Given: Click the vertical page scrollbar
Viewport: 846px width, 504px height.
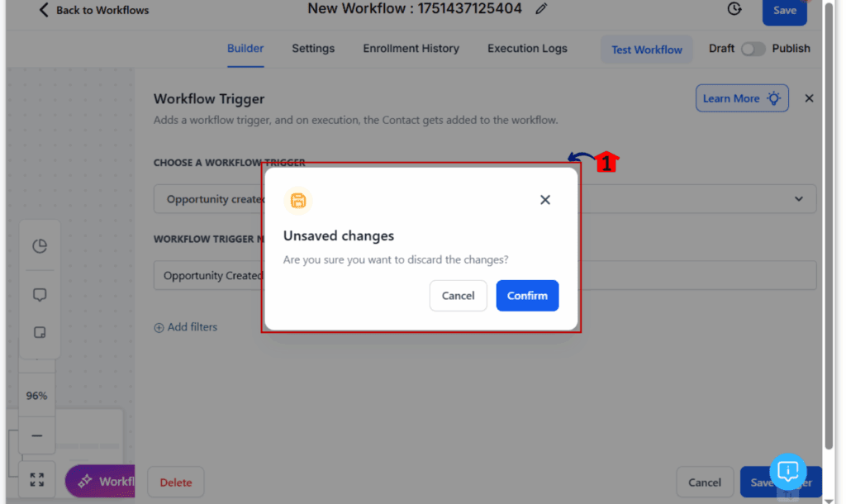Looking at the screenshot, I should click(829, 226).
